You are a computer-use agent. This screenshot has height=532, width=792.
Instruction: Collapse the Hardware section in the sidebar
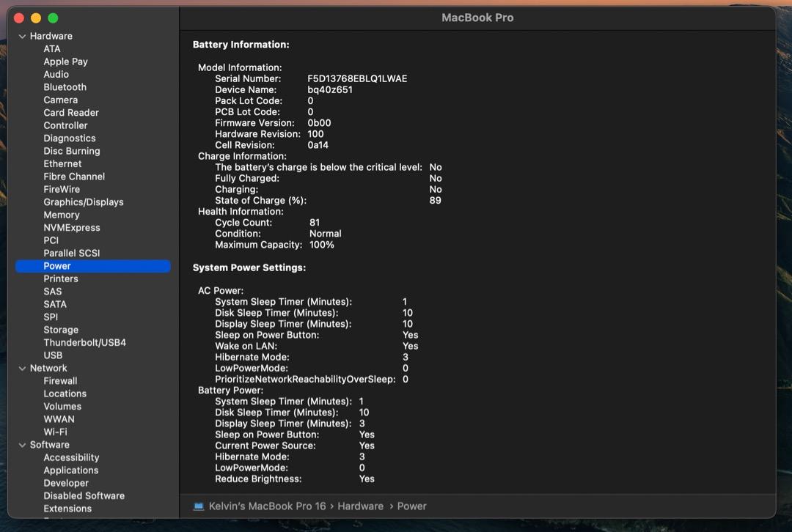click(x=22, y=37)
